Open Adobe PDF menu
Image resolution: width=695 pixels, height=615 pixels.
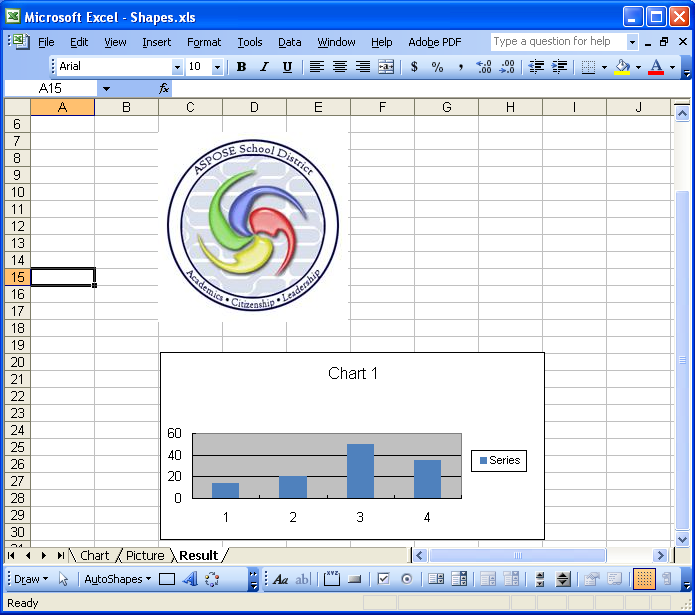coord(434,42)
